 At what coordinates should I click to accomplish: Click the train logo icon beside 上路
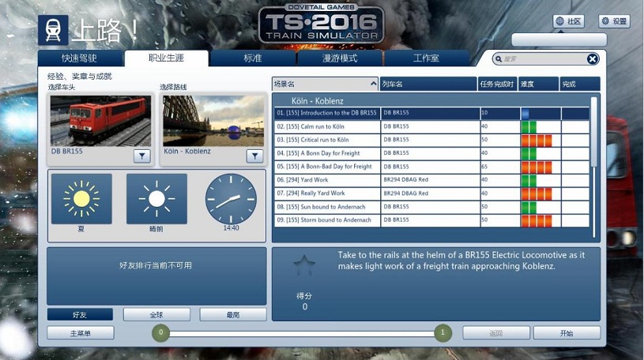coord(53,30)
